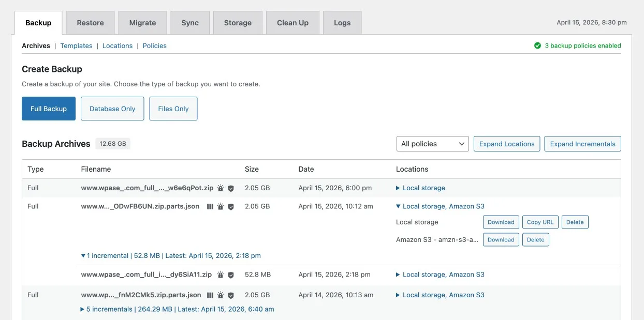Click the shield icon on the dy6SiA11.zip row
The image size is (644, 320).
pyautogui.click(x=231, y=275)
